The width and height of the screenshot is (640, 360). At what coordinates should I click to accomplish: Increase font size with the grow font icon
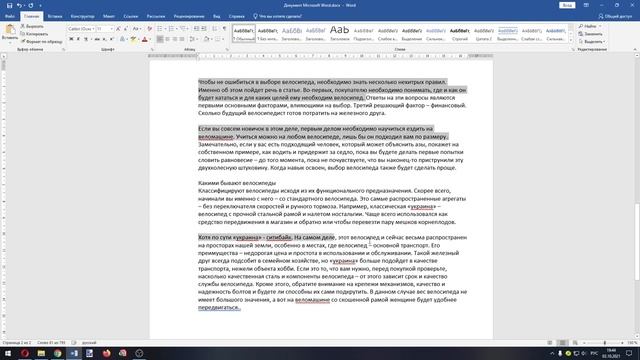(118, 29)
